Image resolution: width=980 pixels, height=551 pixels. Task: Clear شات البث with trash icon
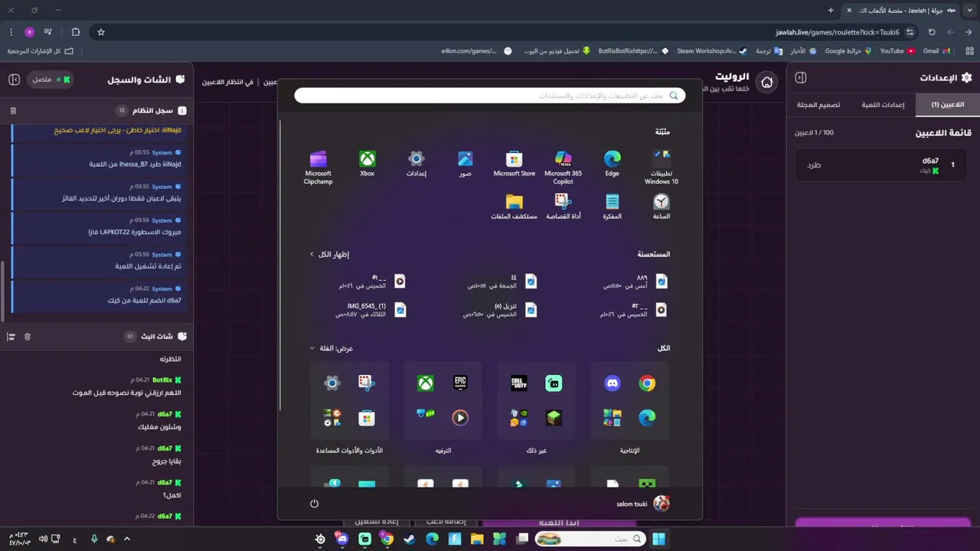(x=28, y=337)
